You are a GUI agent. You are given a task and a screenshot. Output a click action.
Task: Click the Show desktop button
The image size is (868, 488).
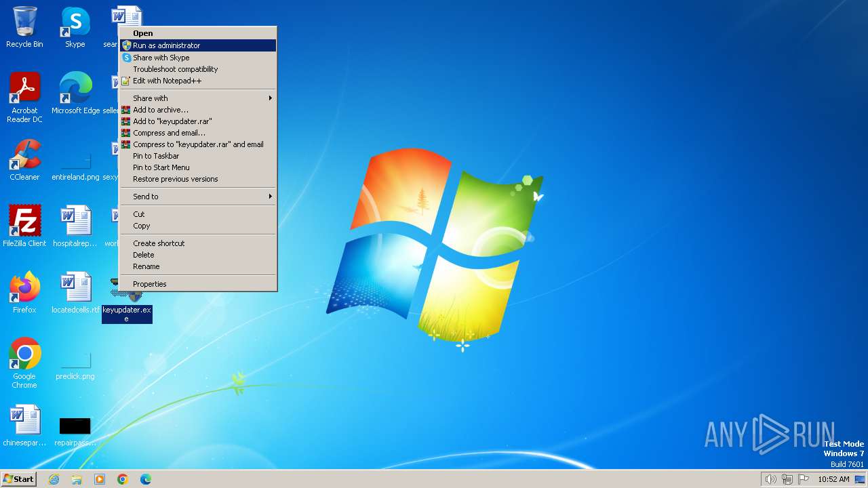[861, 479]
